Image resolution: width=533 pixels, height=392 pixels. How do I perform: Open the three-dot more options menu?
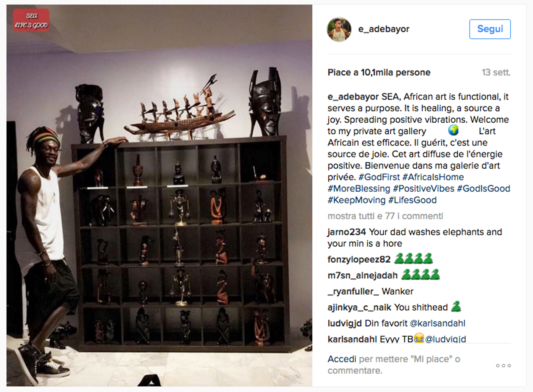[x=503, y=366]
